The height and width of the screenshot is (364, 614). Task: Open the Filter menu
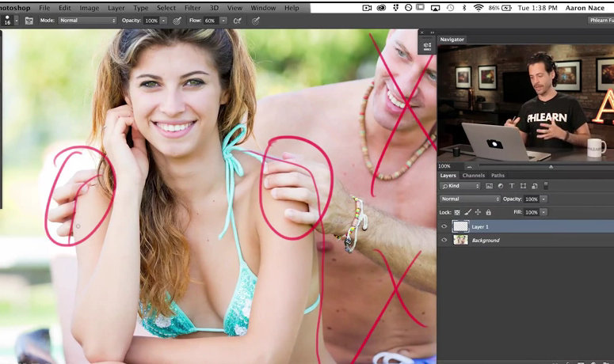(193, 8)
